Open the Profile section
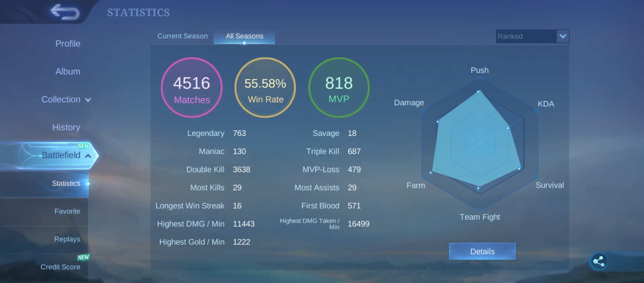Viewport: 644px width, 283px height. (68, 44)
